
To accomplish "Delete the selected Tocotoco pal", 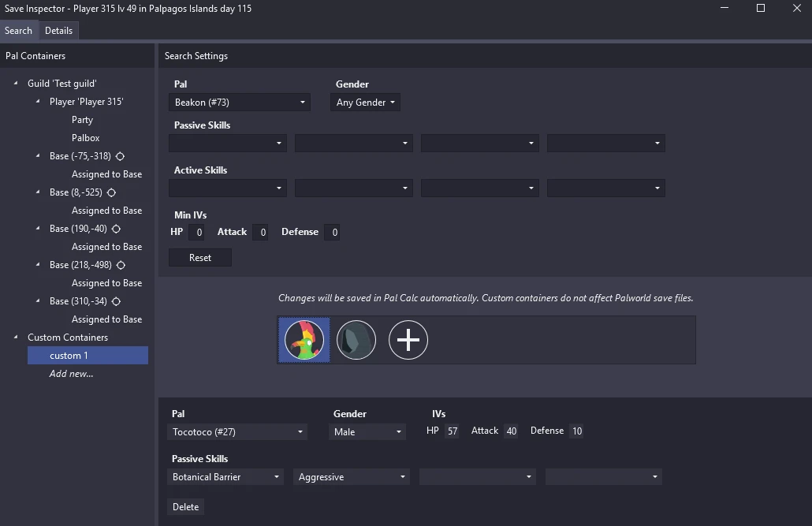I will (185, 507).
